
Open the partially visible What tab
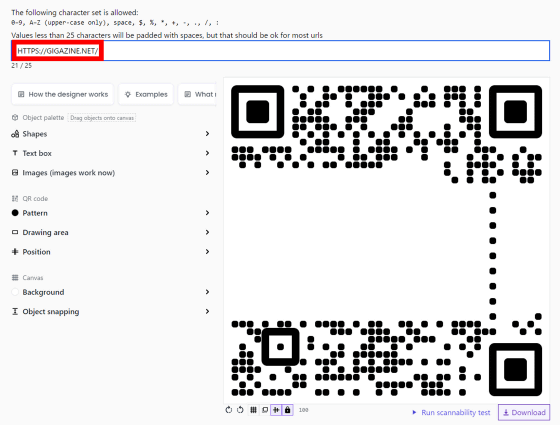(197, 94)
